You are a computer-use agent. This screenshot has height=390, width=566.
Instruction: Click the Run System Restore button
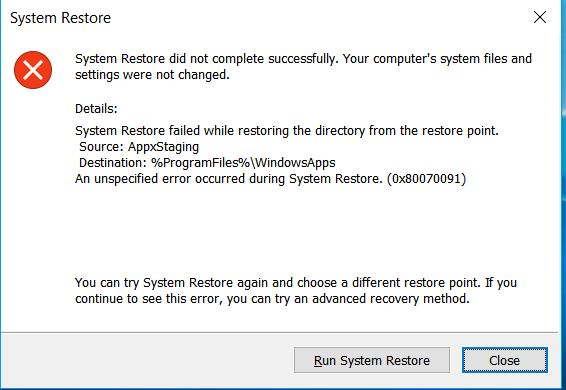coord(372,360)
